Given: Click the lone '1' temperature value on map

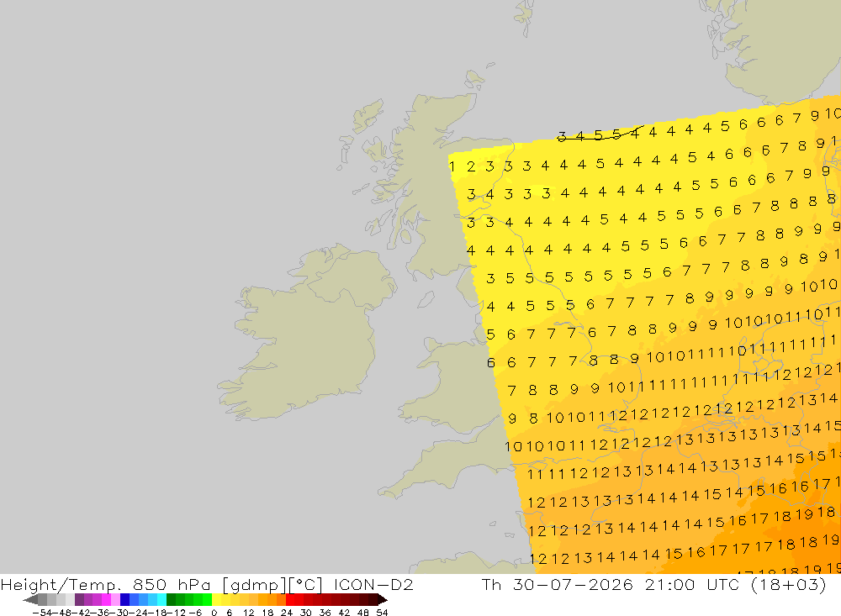Looking at the screenshot, I should (452, 166).
